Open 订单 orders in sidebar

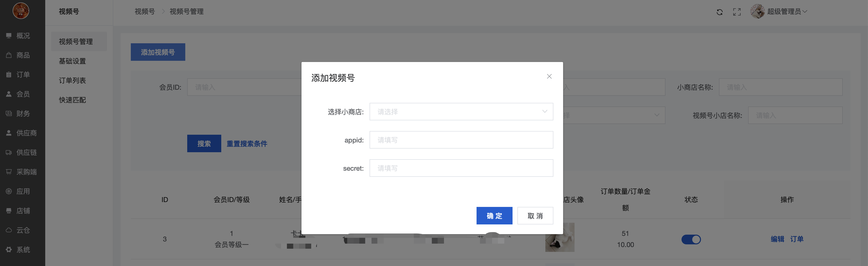23,74
